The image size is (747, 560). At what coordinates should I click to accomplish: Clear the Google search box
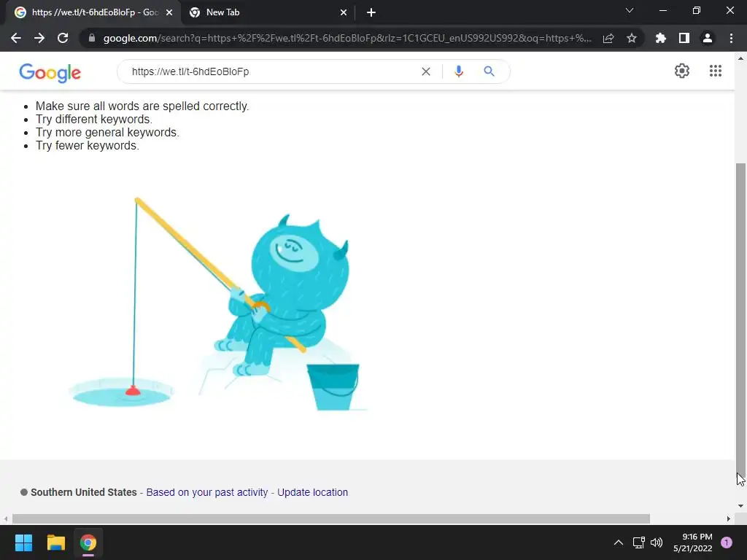click(x=426, y=71)
